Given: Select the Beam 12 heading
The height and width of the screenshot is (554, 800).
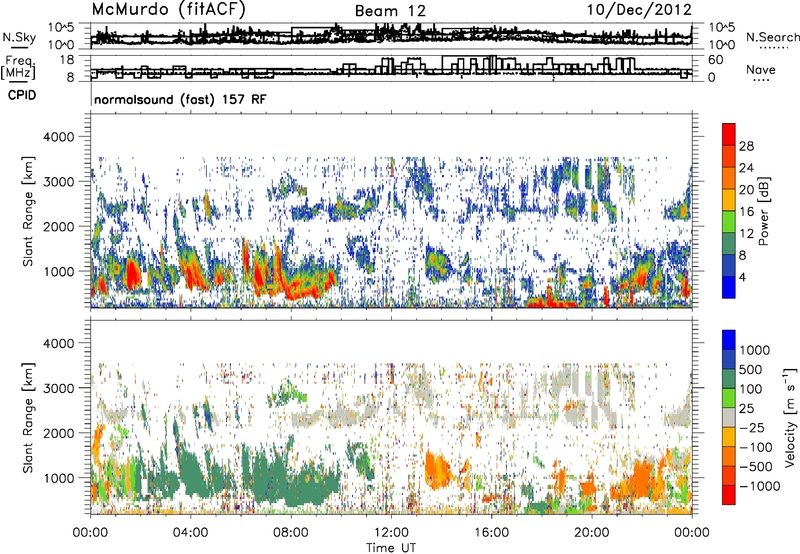Looking at the screenshot, I should pyautogui.click(x=390, y=11).
